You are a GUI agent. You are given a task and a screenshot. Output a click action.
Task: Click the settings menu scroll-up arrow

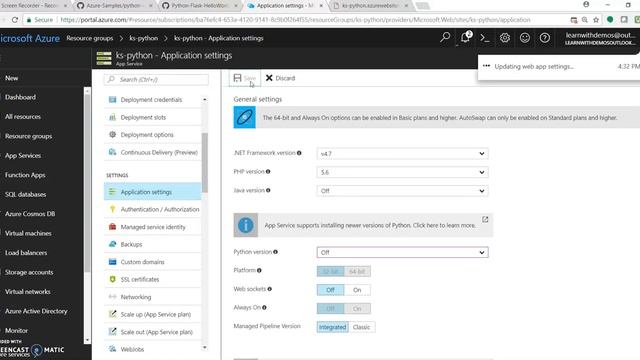pos(204,100)
